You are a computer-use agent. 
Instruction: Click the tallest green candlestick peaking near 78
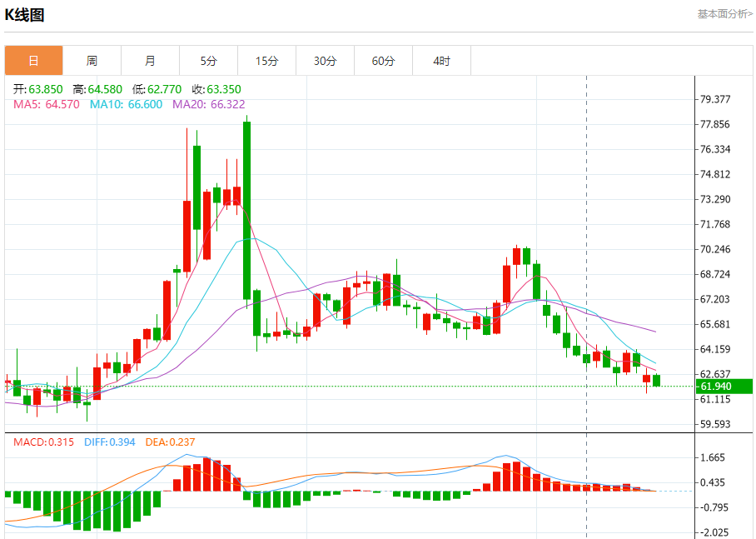click(x=246, y=211)
